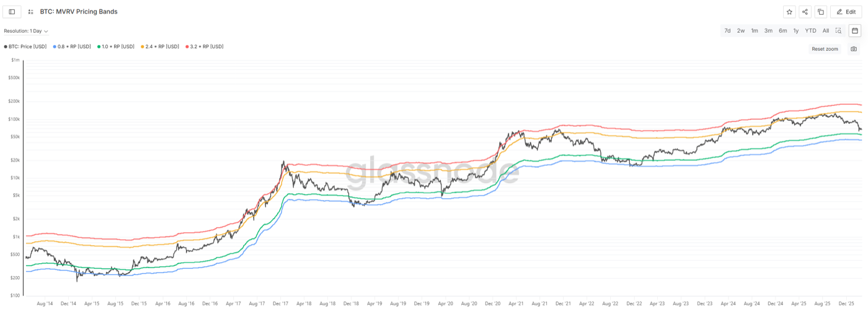The height and width of the screenshot is (317, 868).
Task: Toggle the BTC: Price [USD] series
Action: point(27,46)
